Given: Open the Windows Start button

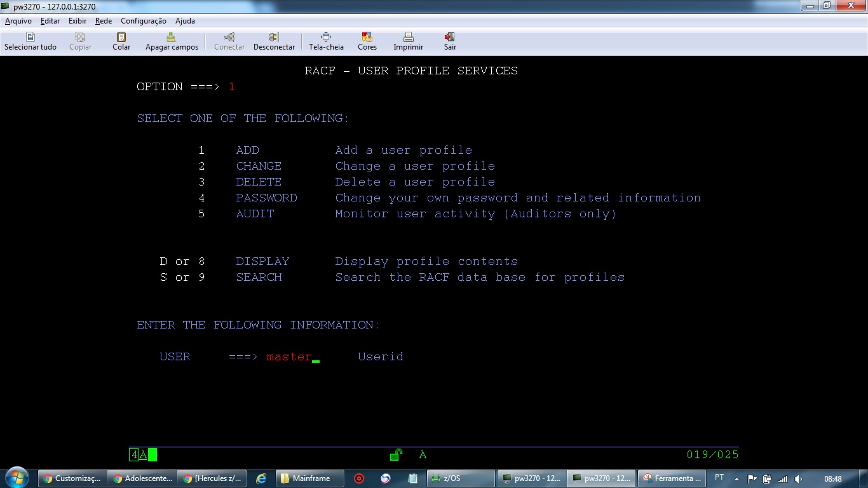Looking at the screenshot, I should [x=17, y=478].
